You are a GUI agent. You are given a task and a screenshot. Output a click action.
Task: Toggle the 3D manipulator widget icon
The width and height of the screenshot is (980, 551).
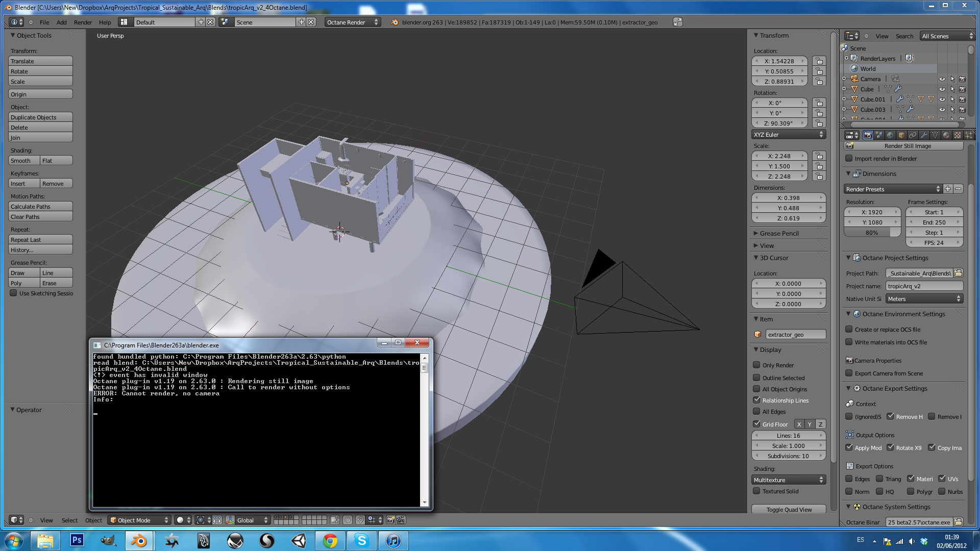[x=230, y=520]
